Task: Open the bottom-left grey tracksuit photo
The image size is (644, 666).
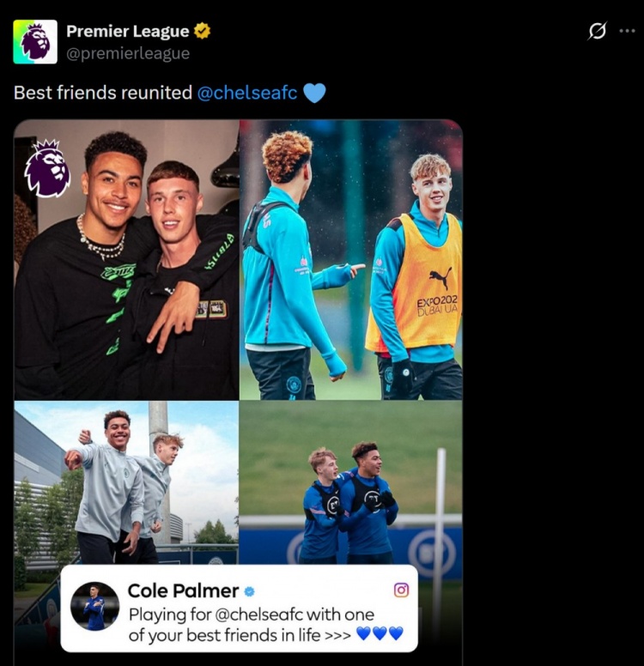Action: pos(127,482)
